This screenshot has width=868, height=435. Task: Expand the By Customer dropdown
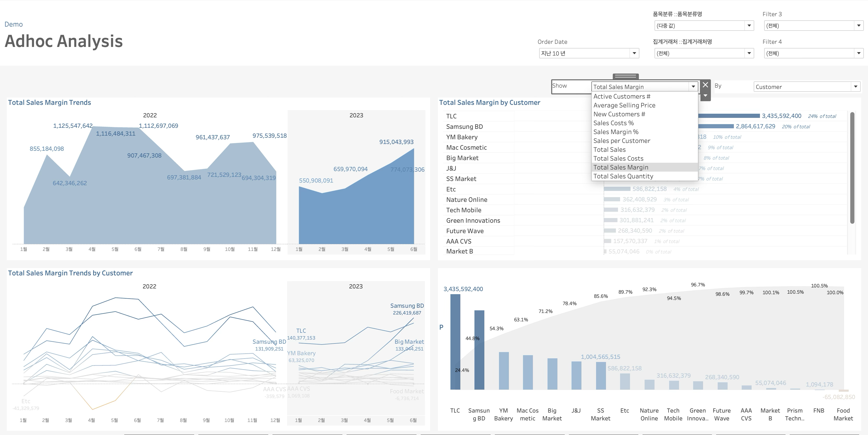coord(855,87)
